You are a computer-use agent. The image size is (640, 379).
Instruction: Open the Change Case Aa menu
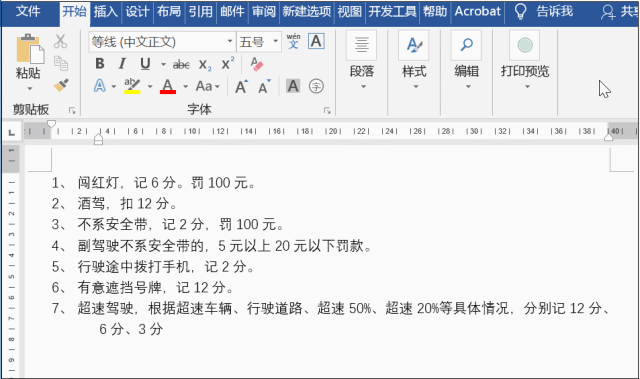click(207, 86)
